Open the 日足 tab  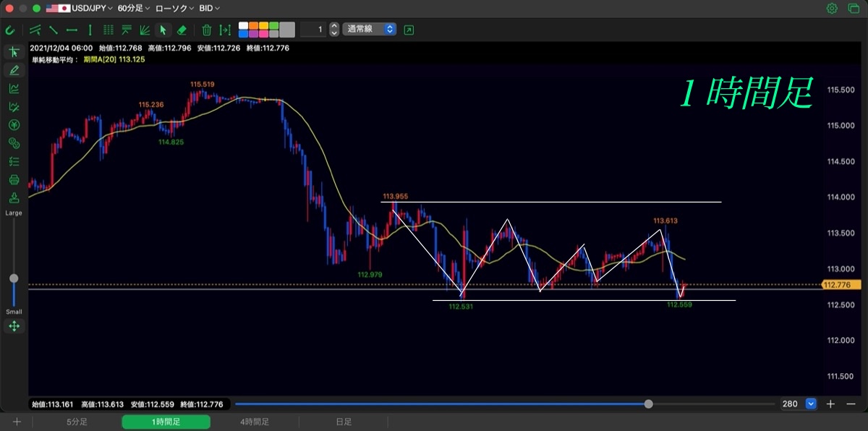click(344, 422)
